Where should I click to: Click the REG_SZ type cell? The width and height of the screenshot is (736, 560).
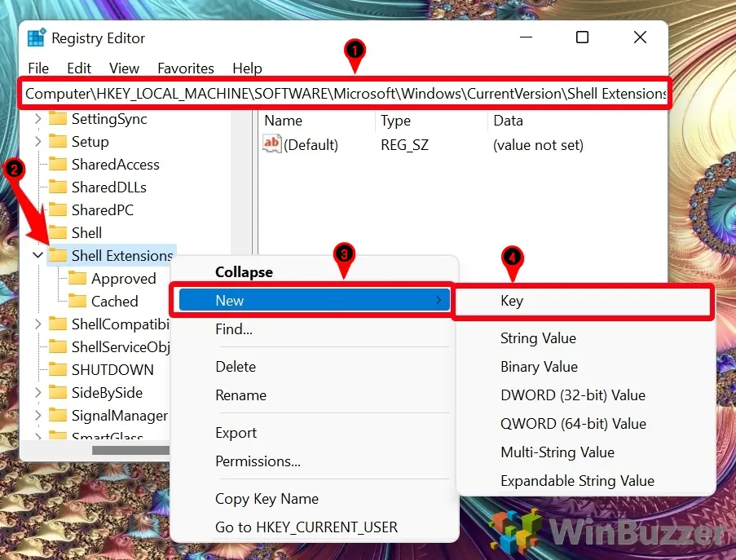(404, 145)
